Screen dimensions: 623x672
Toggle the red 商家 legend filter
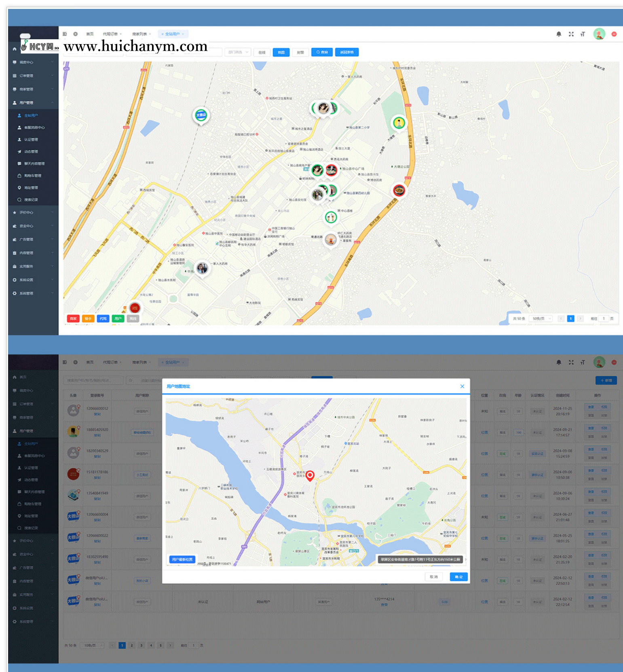73,319
